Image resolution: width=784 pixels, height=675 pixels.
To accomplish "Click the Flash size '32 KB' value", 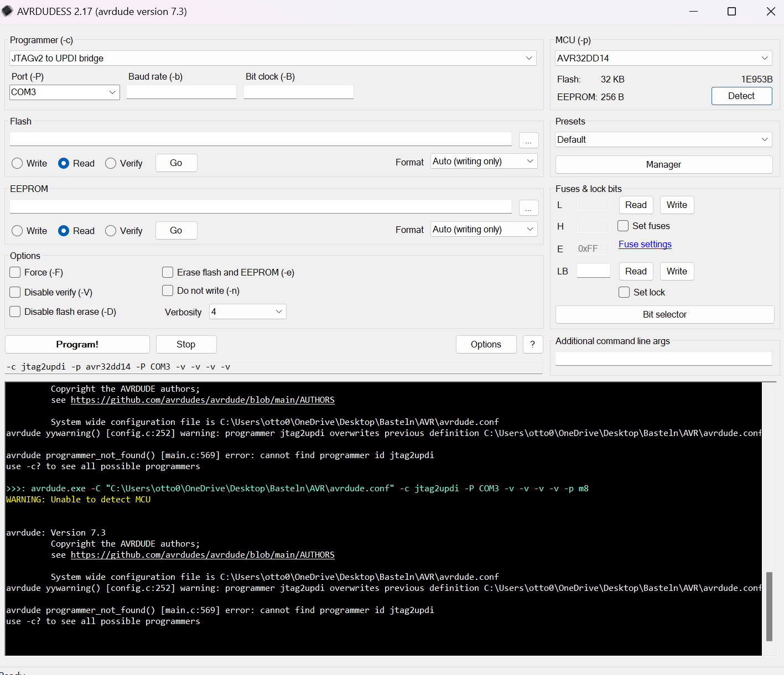I will click(x=612, y=79).
